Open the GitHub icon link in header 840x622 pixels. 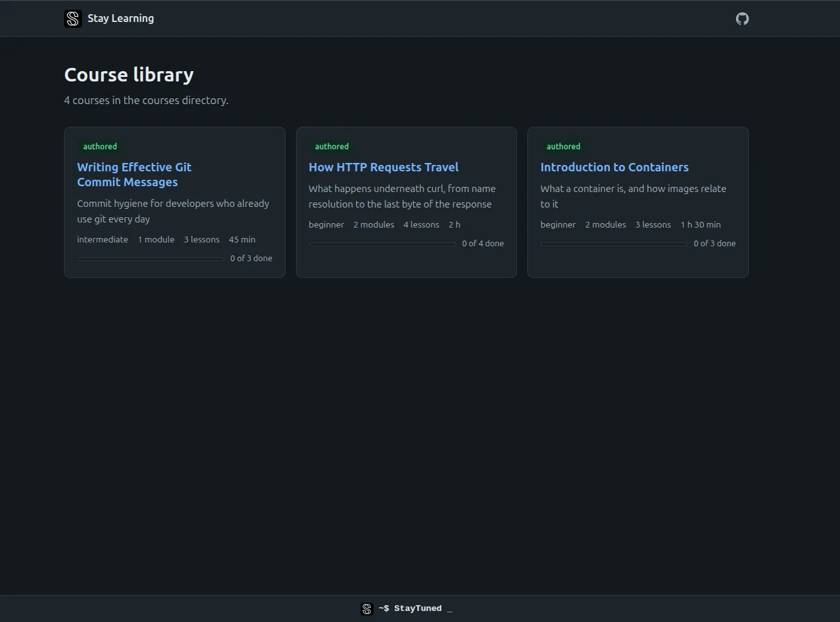click(x=742, y=19)
